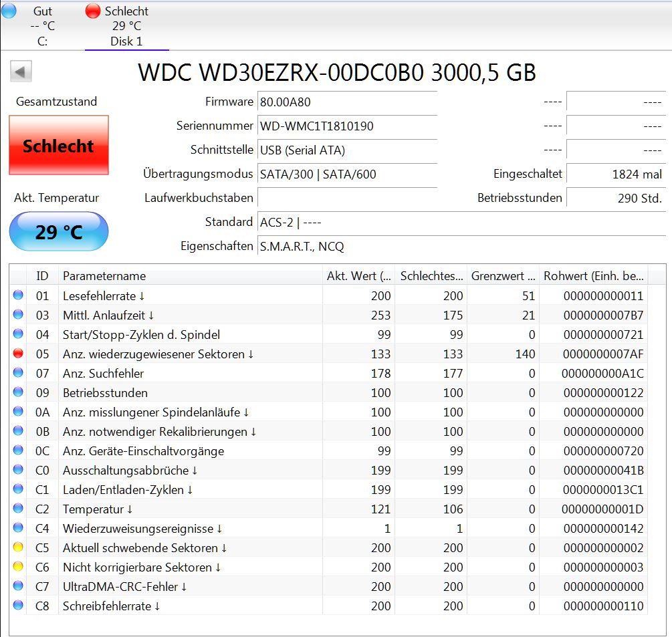
Task: Click the status dot for Start/Stopp-Zyklen d. Spindel
Action: pos(18,334)
